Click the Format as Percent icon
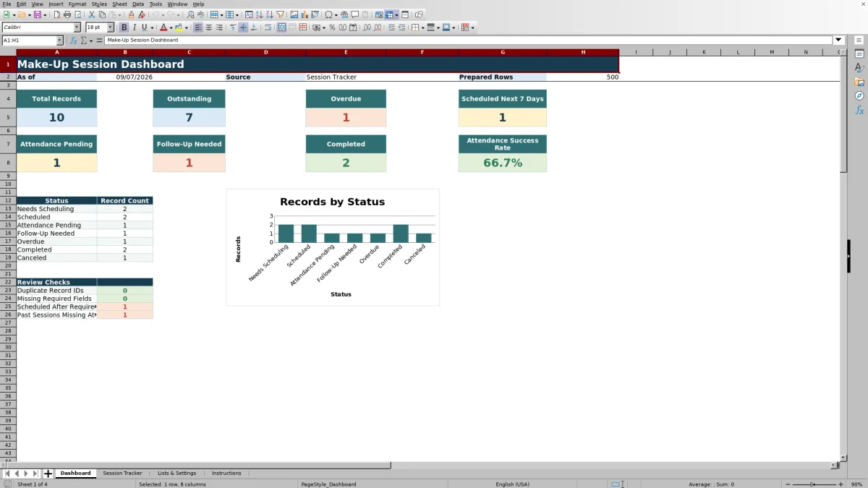868x488 pixels. [332, 27]
